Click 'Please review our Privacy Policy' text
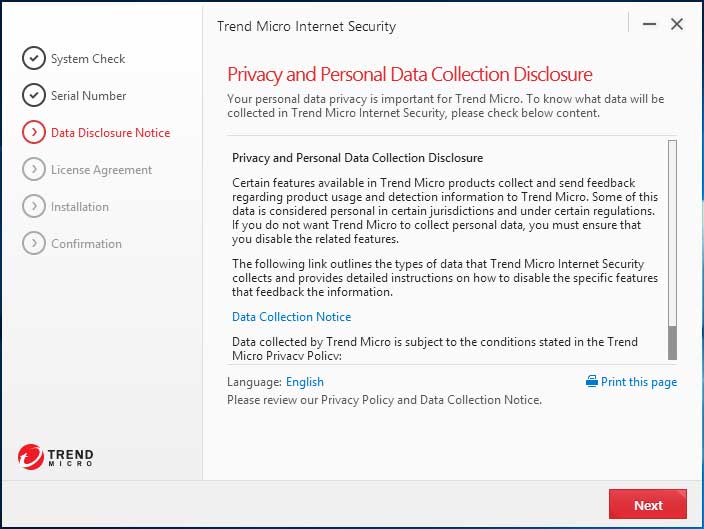The height and width of the screenshot is (529, 704). pos(384,400)
